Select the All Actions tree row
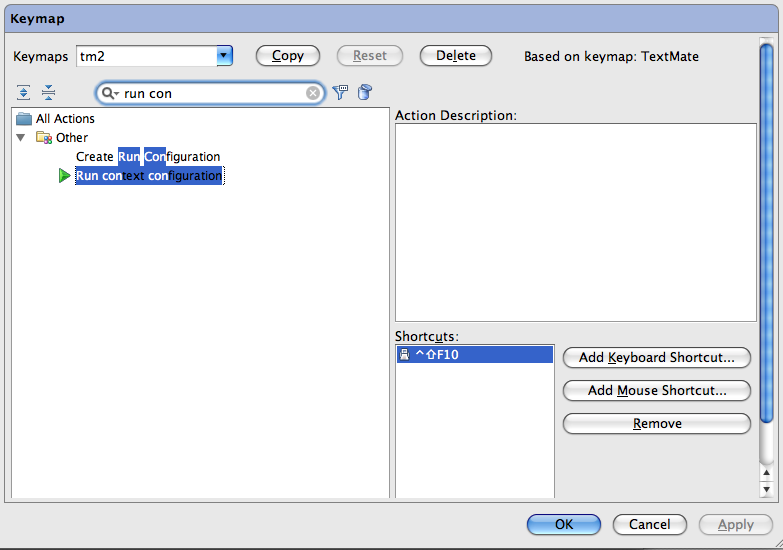Screen dimensions: 783x550 point(65,119)
